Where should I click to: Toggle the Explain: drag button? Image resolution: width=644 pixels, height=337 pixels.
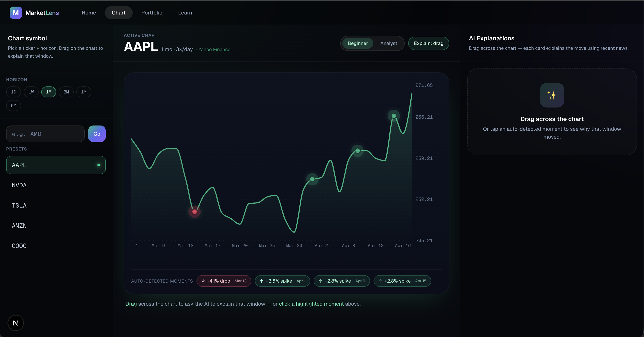point(429,43)
